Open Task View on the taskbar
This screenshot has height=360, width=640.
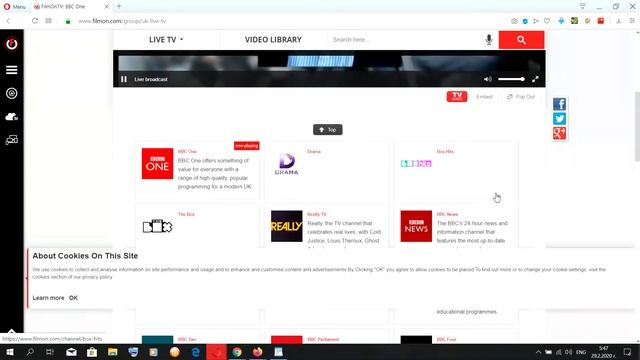[x=50, y=352]
